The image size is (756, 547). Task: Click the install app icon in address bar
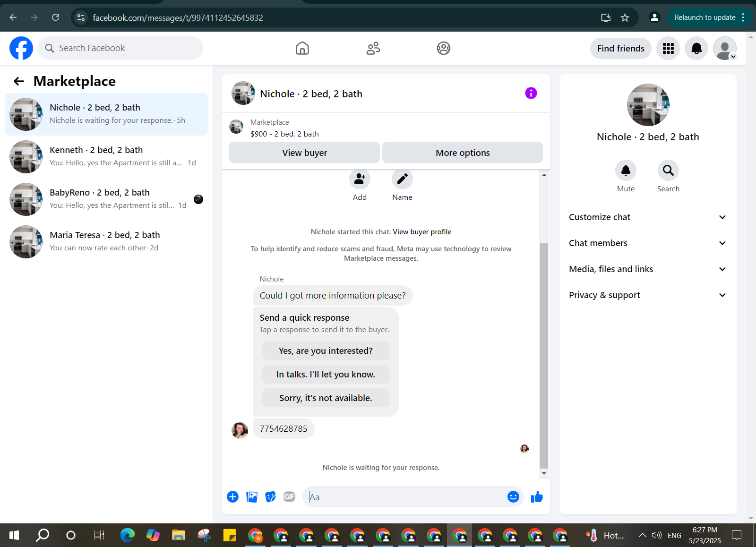pyautogui.click(x=606, y=17)
